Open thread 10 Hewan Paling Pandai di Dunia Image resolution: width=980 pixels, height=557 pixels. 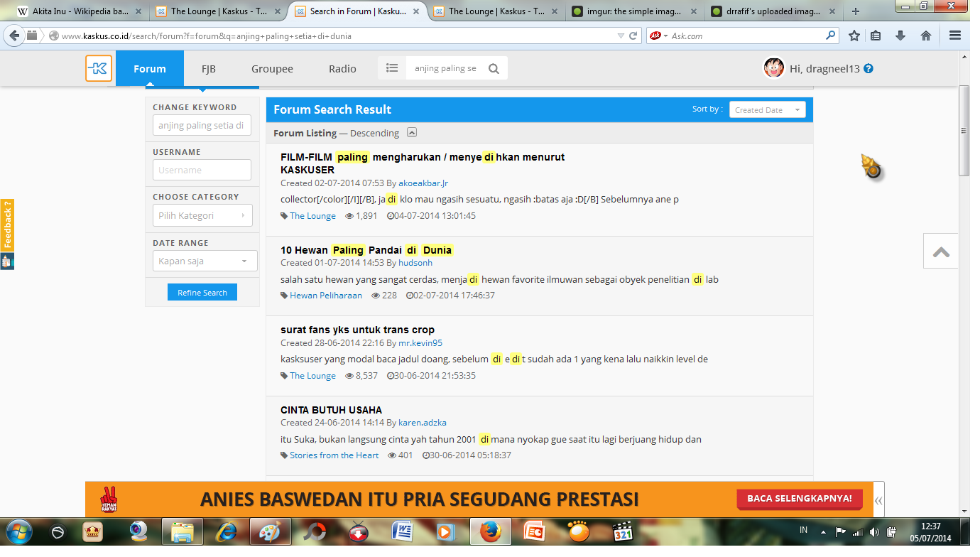366,250
